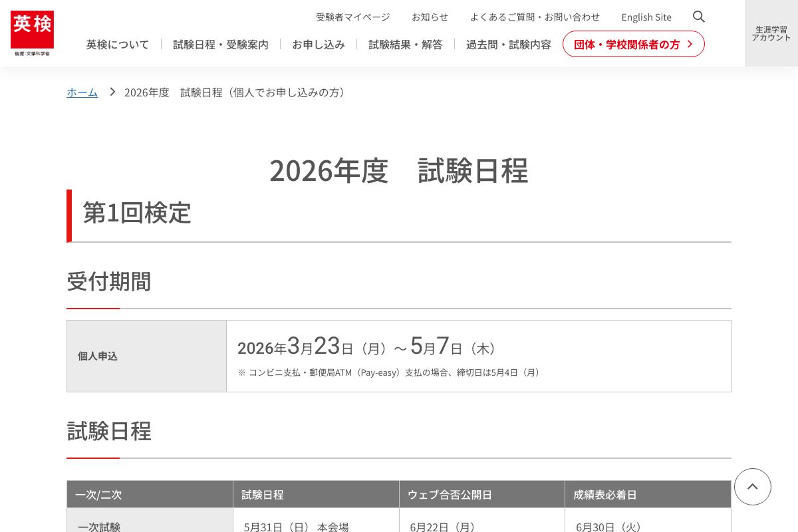Viewport: 798px width, 532px height.
Task: Open the 過去問・試験内容 menu item
Action: tap(508, 44)
